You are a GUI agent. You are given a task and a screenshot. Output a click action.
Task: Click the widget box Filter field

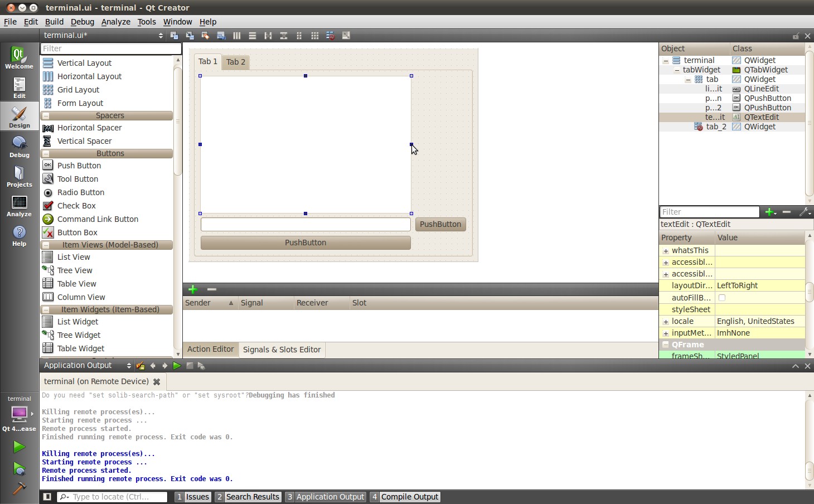coord(110,49)
